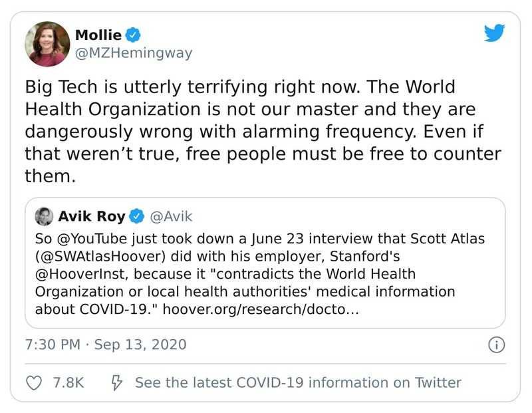Like the tweet with heart icon
The width and height of the screenshot is (532, 413).
pos(33,382)
